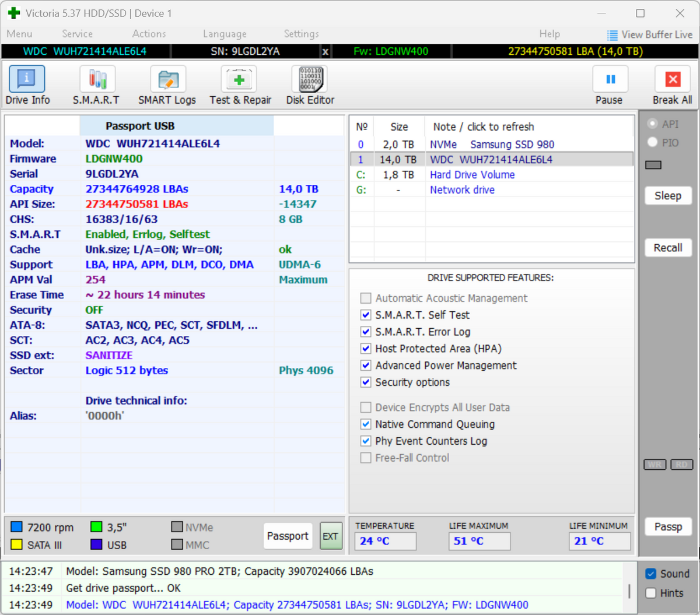Toggle Security options checkbox
The image size is (700, 615).
point(366,383)
